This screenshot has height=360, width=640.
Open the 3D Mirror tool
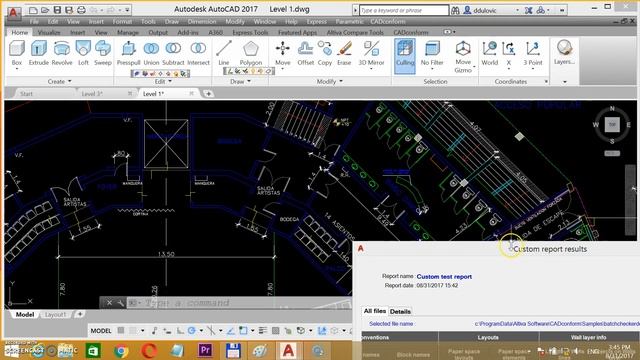click(x=371, y=52)
